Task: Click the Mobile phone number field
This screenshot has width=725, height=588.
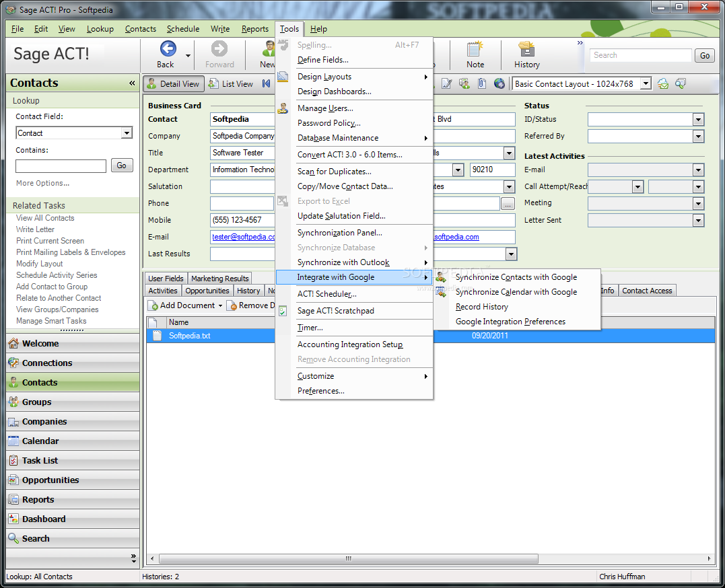Action: (x=242, y=220)
